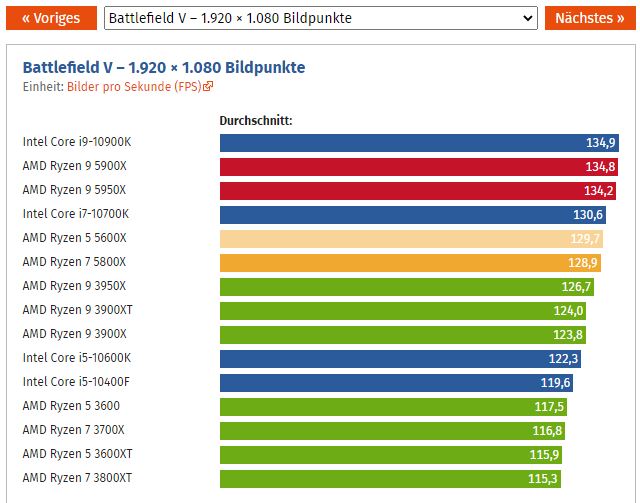Click the green bar showing 126,7
Image resolution: width=640 pixels, height=503 pixels.
click(x=407, y=287)
